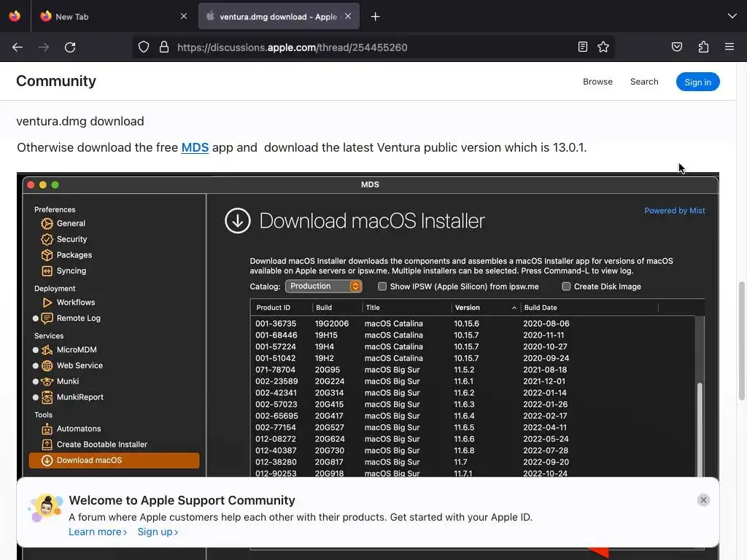747x560 pixels.
Task: Click the Powered by Mist link
Action: point(675,211)
